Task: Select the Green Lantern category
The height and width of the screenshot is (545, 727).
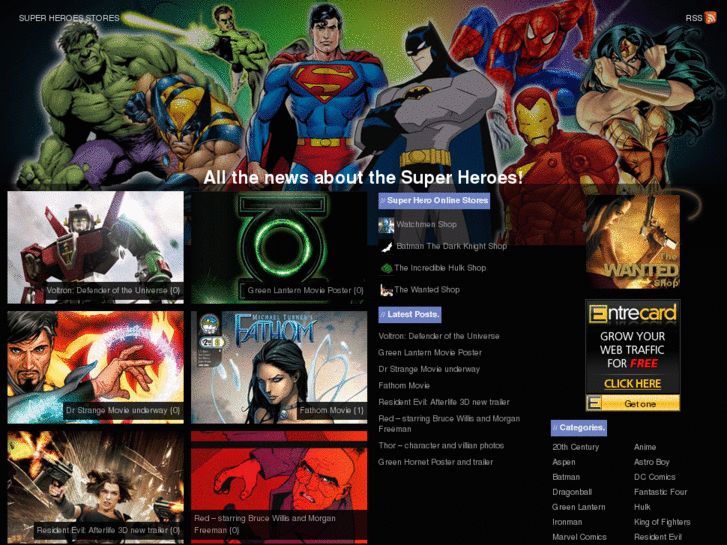Action: coord(579,507)
